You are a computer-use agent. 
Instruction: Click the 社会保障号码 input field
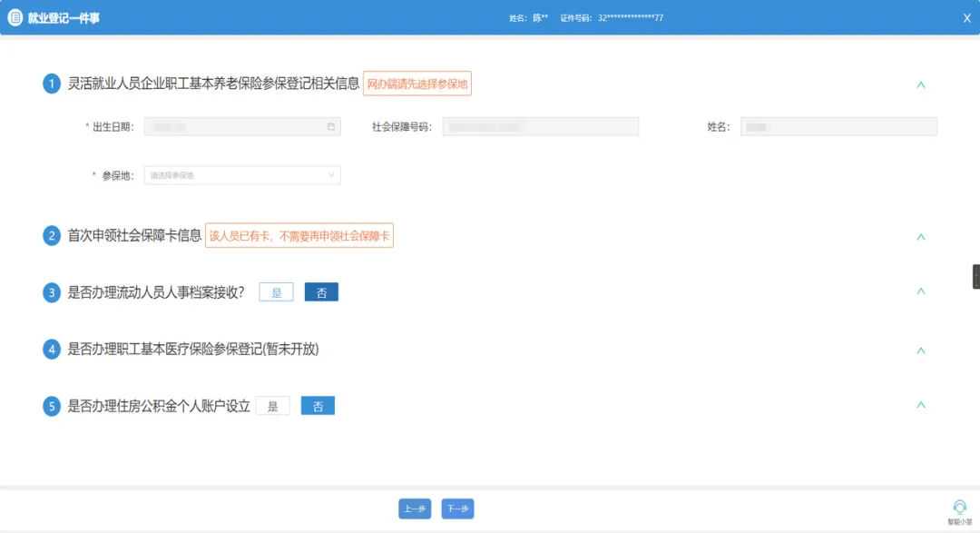(540, 127)
